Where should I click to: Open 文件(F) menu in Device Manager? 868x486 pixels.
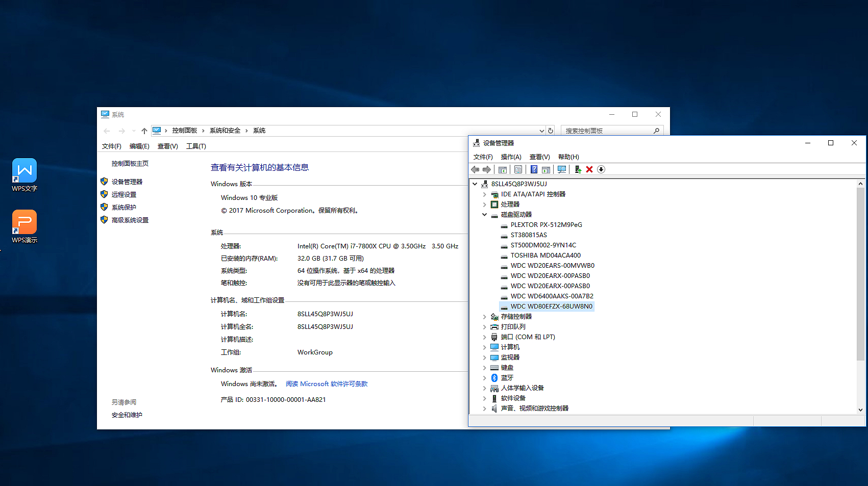pyautogui.click(x=483, y=157)
